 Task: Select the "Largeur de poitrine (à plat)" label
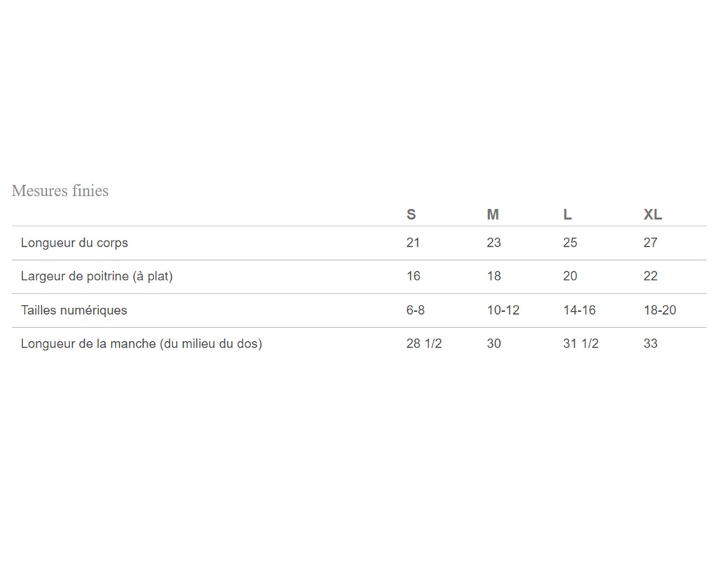pyautogui.click(x=97, y=276)
